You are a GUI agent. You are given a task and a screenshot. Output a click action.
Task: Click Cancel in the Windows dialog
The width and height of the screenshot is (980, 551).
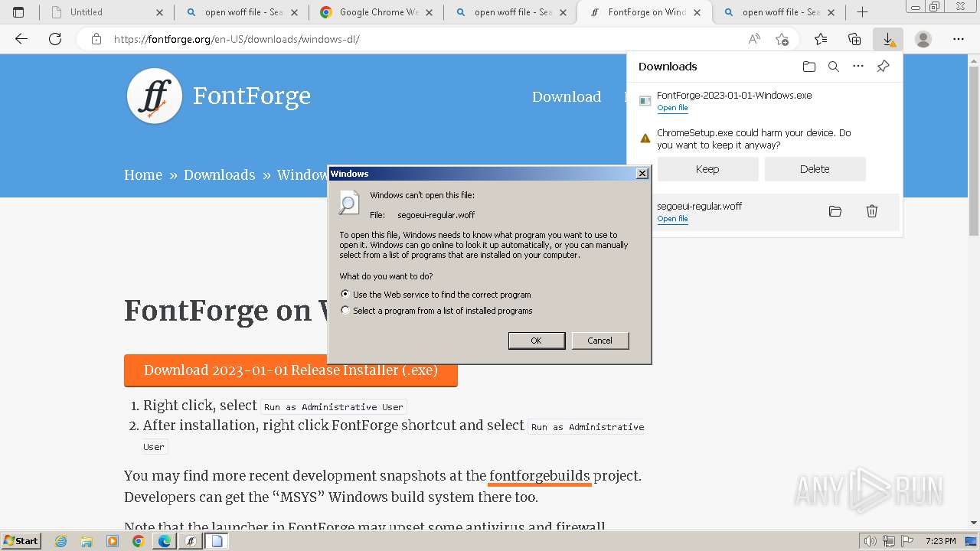point(600,341)
